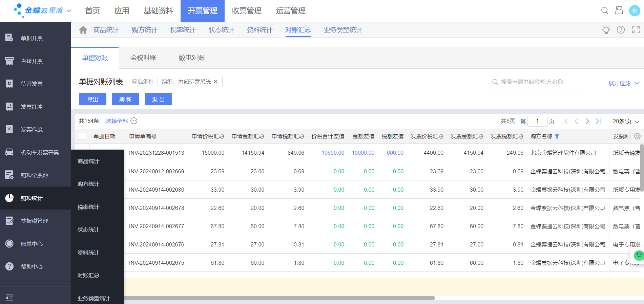This screenshot has height=304, width=644.
Task: Toggle the select-all header checkbox
Action: 82,136
